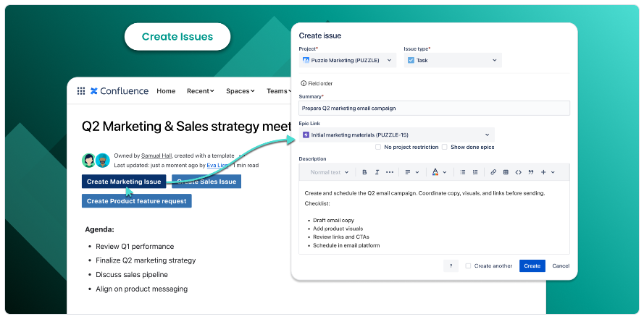
Task: Click Create Product feature request button
Action: pos(136,201)
